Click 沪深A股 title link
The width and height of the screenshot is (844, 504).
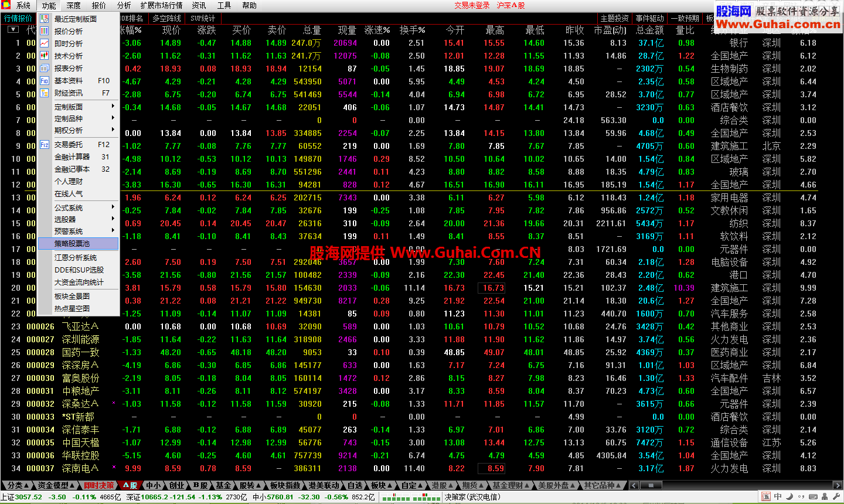click(x=511, y=5)
